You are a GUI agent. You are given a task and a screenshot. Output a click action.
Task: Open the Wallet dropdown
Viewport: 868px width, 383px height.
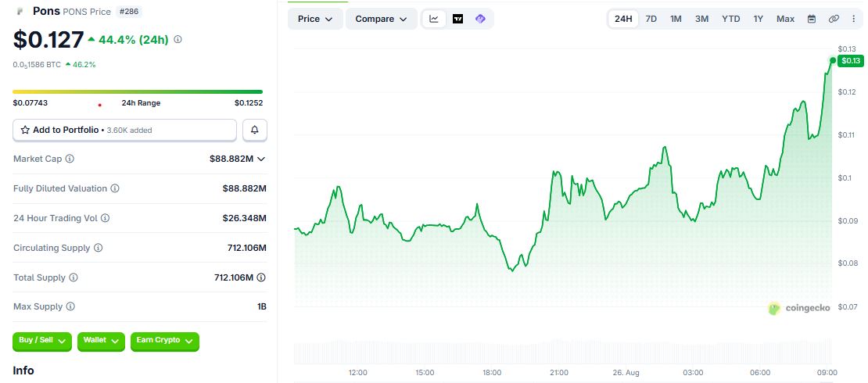tap(102, 341)
